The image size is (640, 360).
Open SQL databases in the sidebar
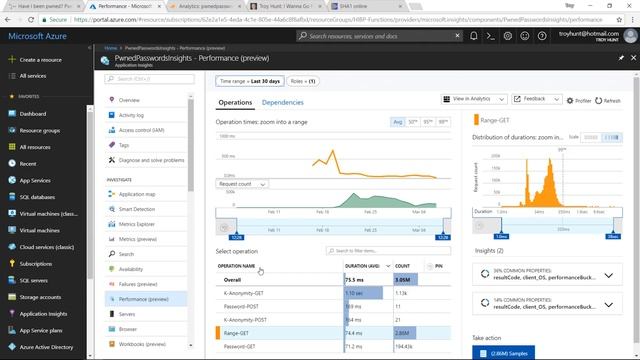(x=37, y=197)
